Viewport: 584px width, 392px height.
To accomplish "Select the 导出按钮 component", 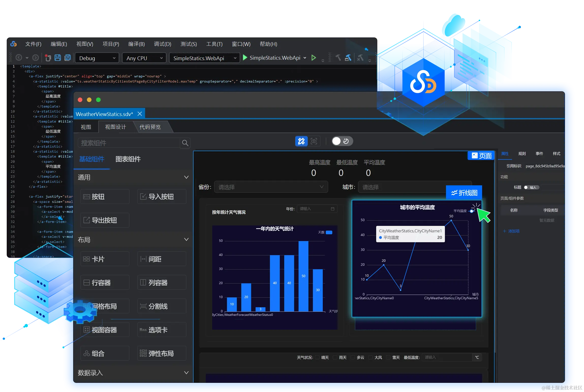I will (x=105, y=220).
